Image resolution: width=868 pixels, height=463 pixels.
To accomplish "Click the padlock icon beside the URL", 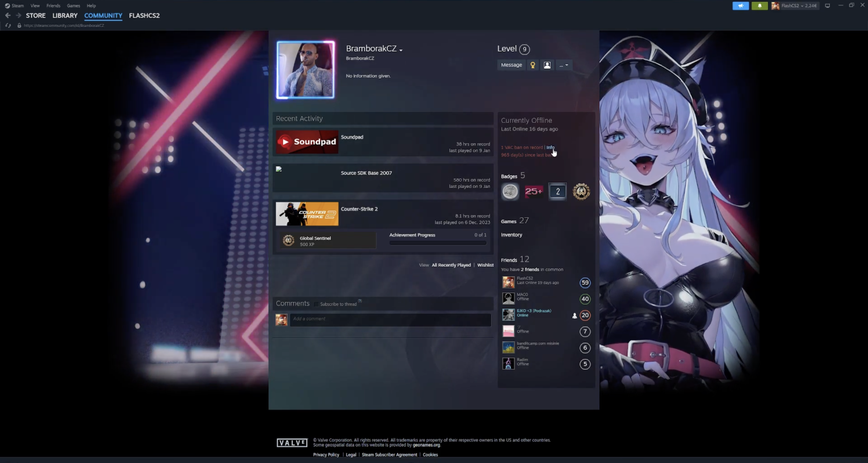I will tap(19, 25).
